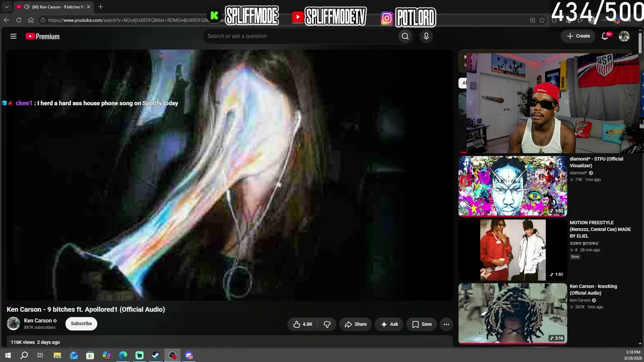
Task: Open 'Ken Carson - knocking' video title
Action: (593, 290)
